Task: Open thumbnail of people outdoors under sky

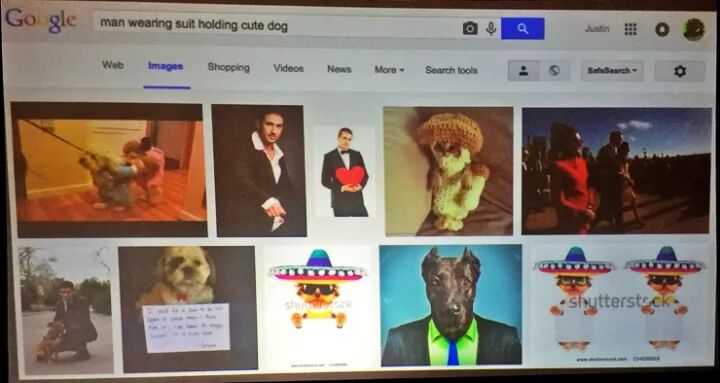Action: pos(616,171)
